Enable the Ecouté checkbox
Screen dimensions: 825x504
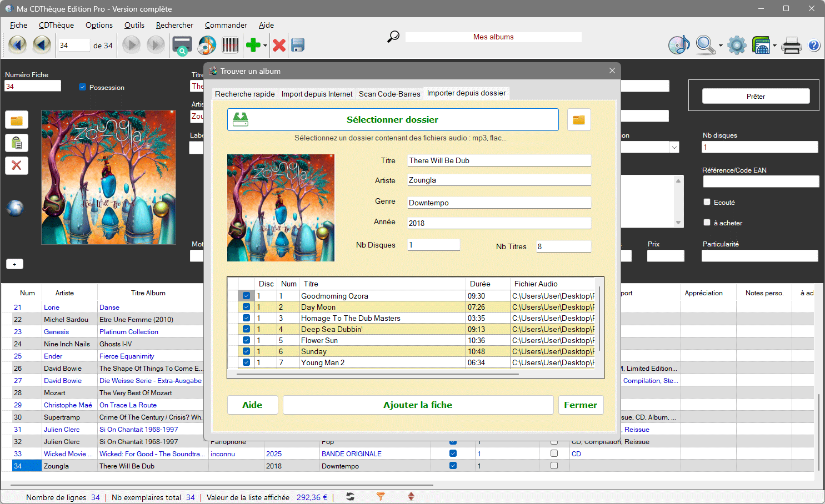707,202
